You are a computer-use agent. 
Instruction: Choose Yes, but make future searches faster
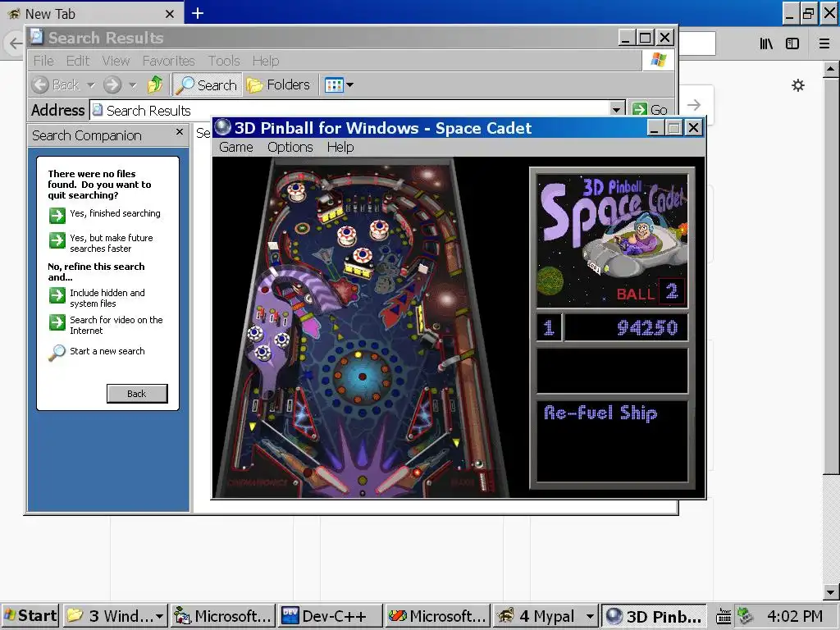click(x=111, y=243)
